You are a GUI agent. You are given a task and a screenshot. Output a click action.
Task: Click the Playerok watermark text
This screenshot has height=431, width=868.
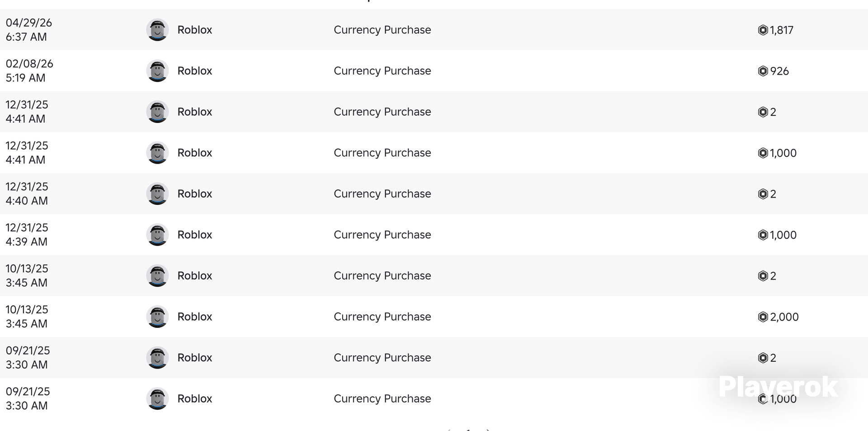(x=778, y=387)
